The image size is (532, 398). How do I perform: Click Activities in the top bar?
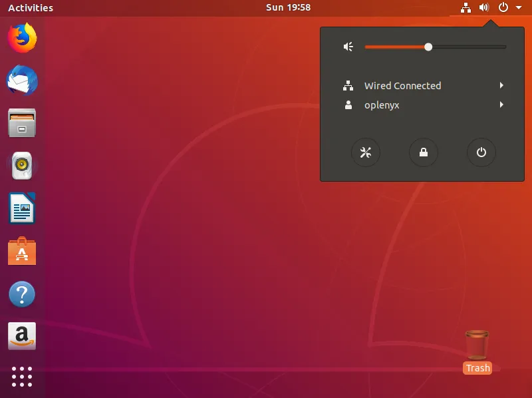point(31,7)
